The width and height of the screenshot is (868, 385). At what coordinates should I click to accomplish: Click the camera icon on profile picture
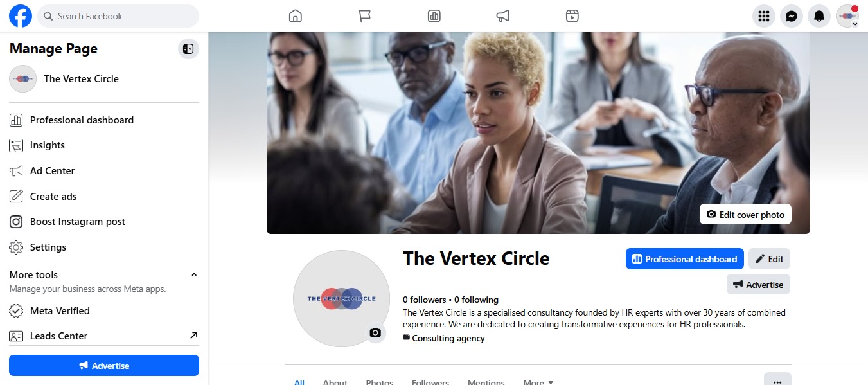[x=375, y=332]
